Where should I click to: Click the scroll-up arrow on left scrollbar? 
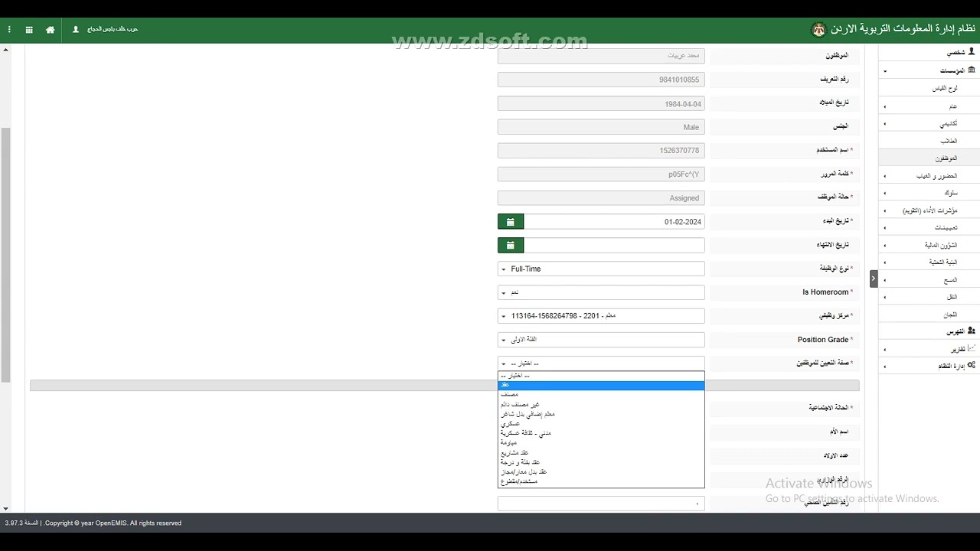(6, 50)
